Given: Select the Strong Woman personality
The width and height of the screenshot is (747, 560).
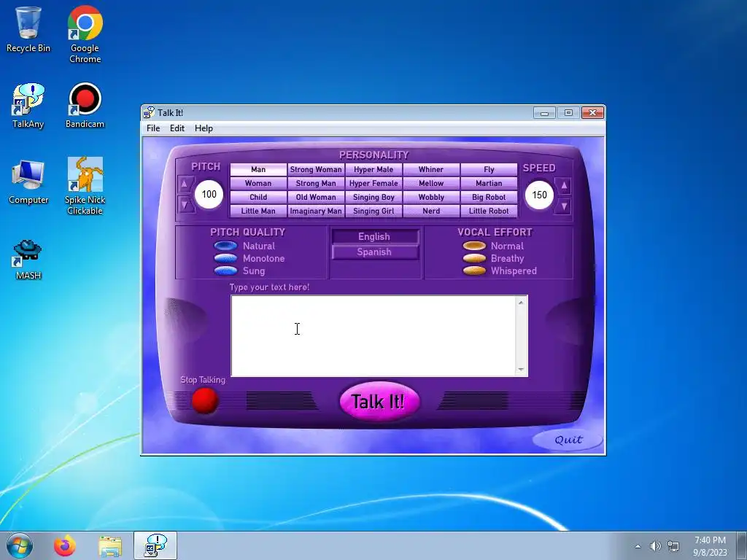Looking at the screenshot, I should pos(316,169).
